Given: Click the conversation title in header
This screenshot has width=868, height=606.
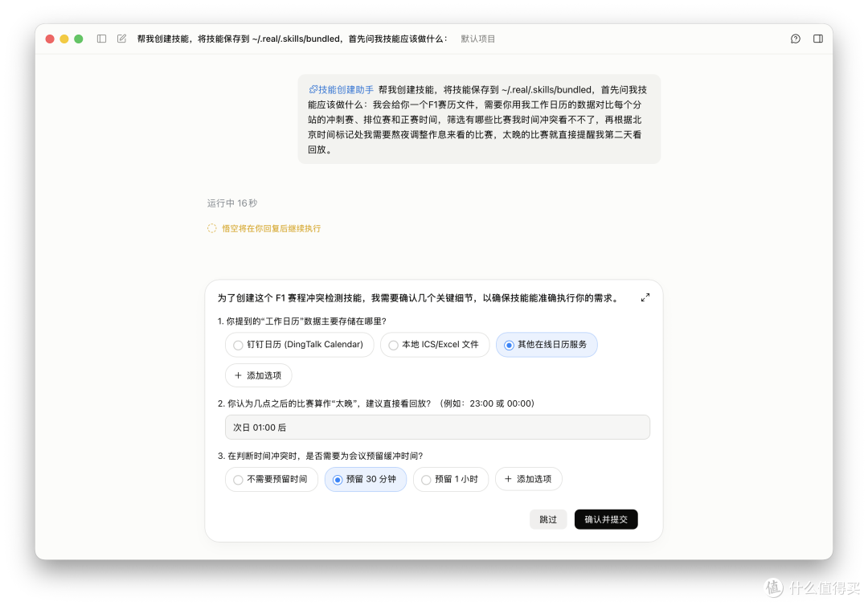Looking at the screenshot, I should (x=293, y=39).
